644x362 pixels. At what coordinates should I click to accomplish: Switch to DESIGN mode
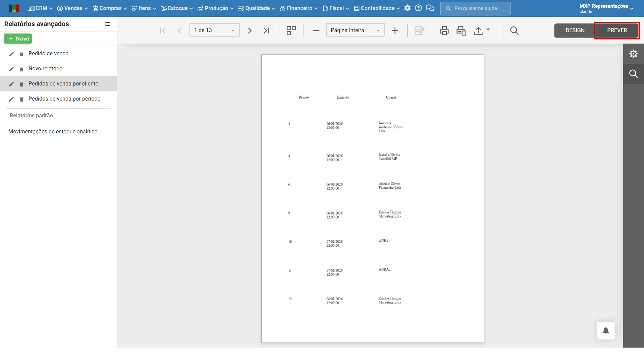(x=575, y=31)
